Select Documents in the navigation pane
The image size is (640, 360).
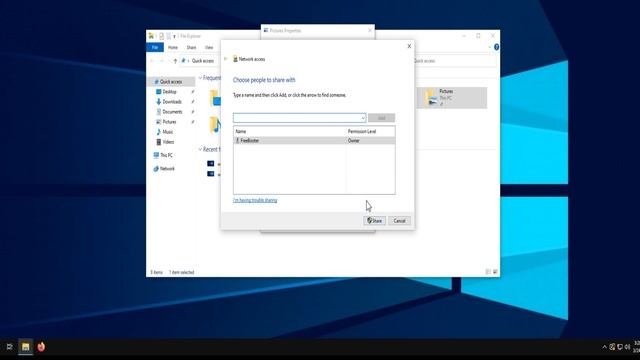click(172, 112)
